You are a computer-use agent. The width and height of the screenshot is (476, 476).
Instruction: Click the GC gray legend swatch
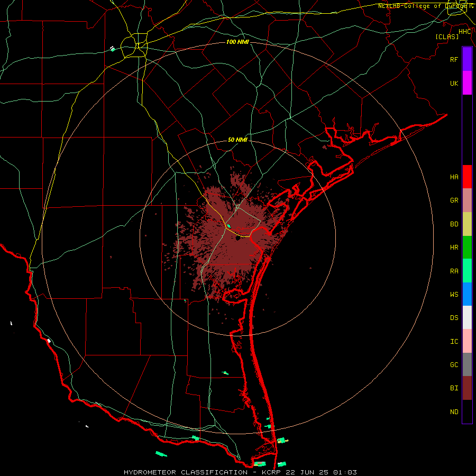pyautogui.click(x=467, y=364)
